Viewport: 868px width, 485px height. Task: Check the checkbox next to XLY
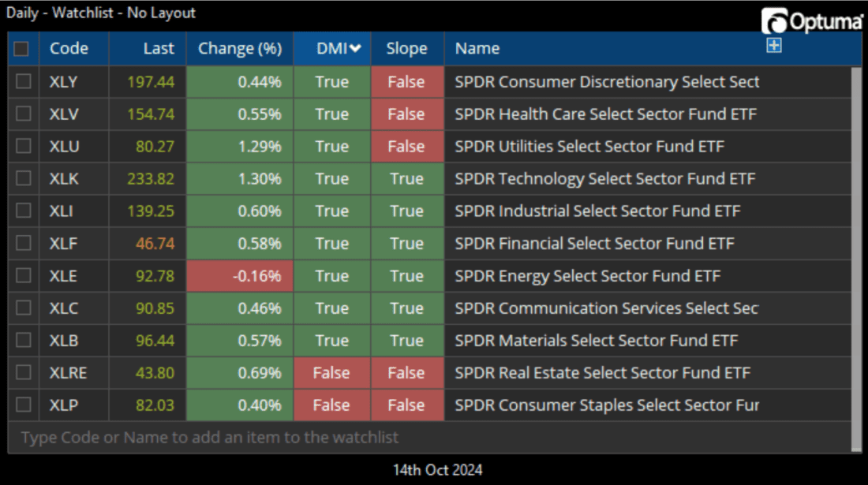pos(21,81)
